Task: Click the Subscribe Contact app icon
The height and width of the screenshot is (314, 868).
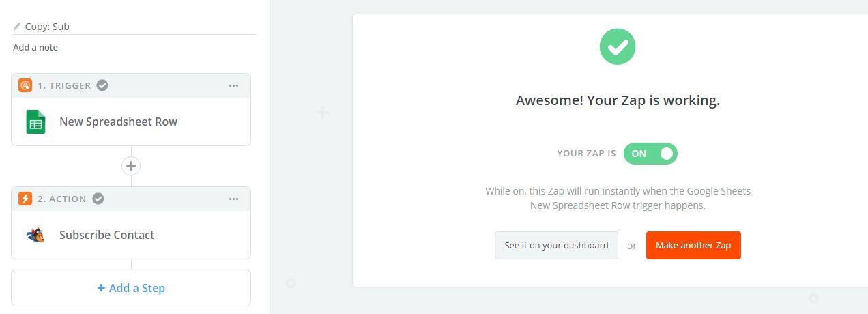Action: 35,235
